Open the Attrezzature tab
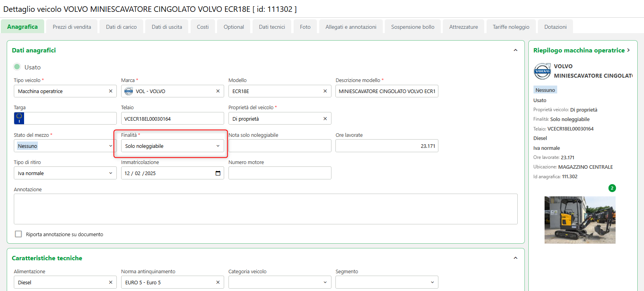Viewport: 644px width, 291px height. pos(463,27)
